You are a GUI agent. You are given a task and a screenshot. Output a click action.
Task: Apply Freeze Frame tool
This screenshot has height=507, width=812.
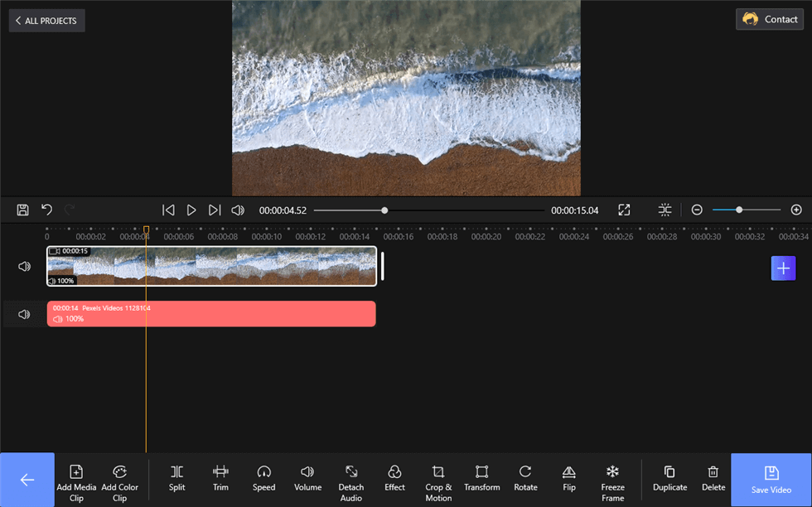(x=612, y=483)
